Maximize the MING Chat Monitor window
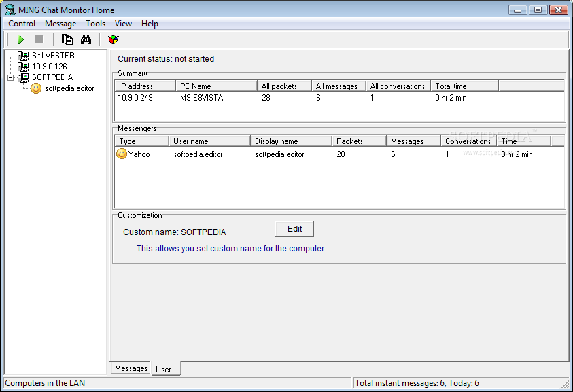Viewport: 573px width, 392px height. click(x=538, y=10)
